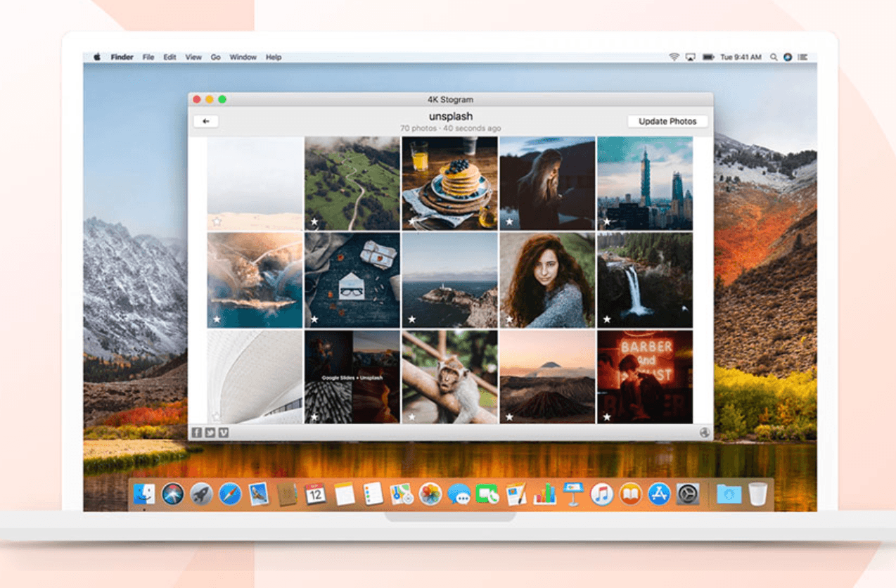Open the File menu

148,57
